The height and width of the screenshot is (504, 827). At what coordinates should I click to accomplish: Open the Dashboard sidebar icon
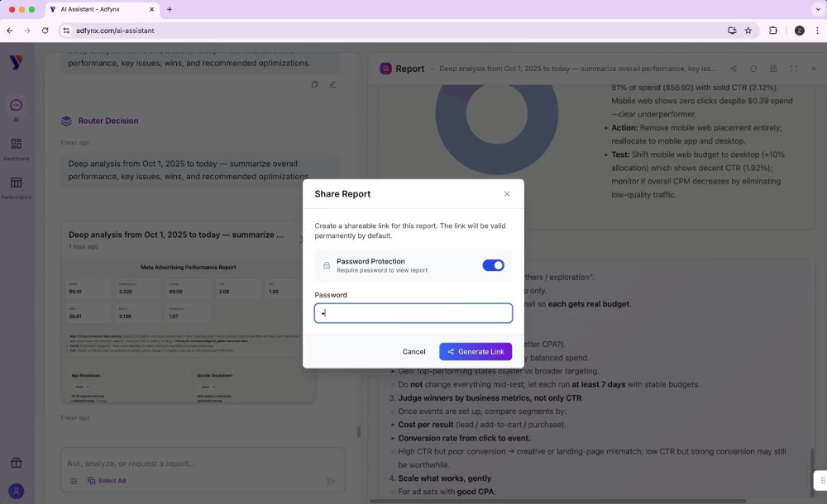coord(17,144)
